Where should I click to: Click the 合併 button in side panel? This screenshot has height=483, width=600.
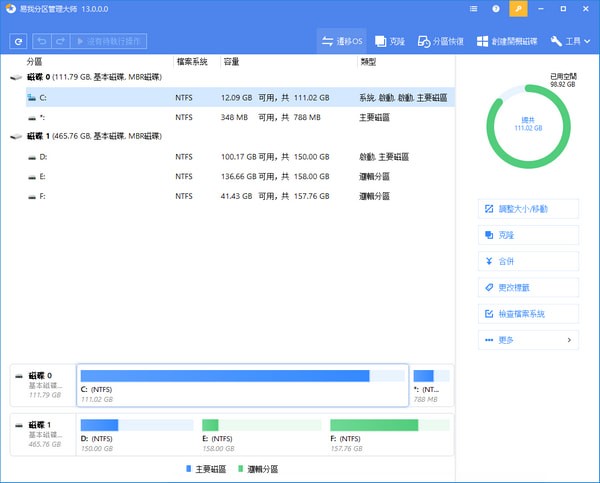tap(528, 261)
